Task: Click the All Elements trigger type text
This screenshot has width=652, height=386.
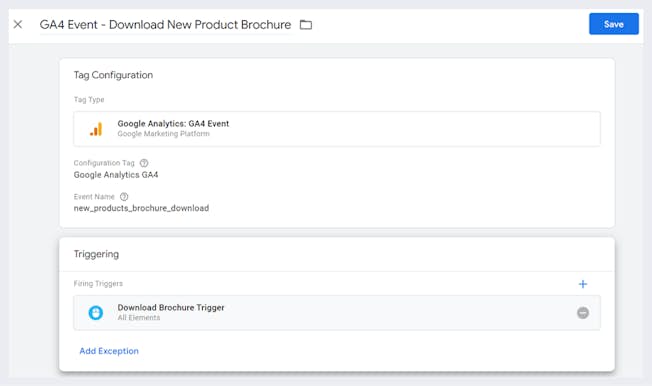Action: tap(138, 318)
